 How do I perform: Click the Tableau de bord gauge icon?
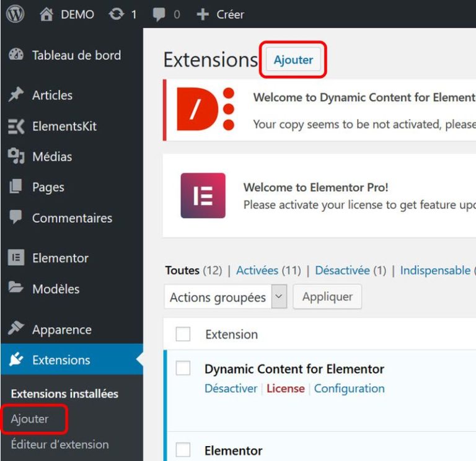16,55
